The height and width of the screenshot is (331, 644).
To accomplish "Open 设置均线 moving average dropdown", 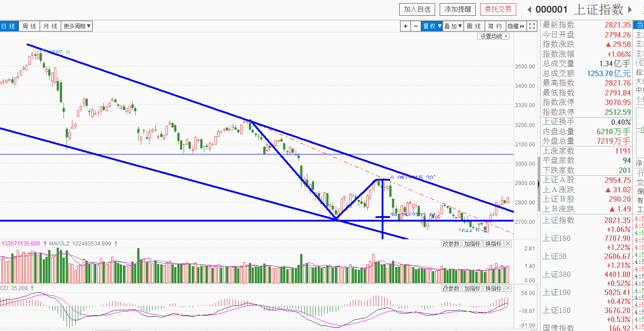I will click(493, 36).
